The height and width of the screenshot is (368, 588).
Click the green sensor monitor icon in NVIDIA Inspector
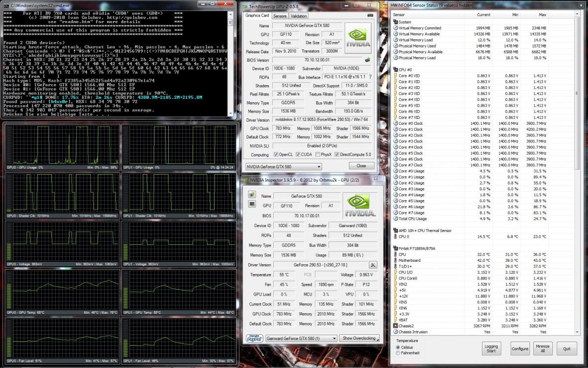pos(252,204)
